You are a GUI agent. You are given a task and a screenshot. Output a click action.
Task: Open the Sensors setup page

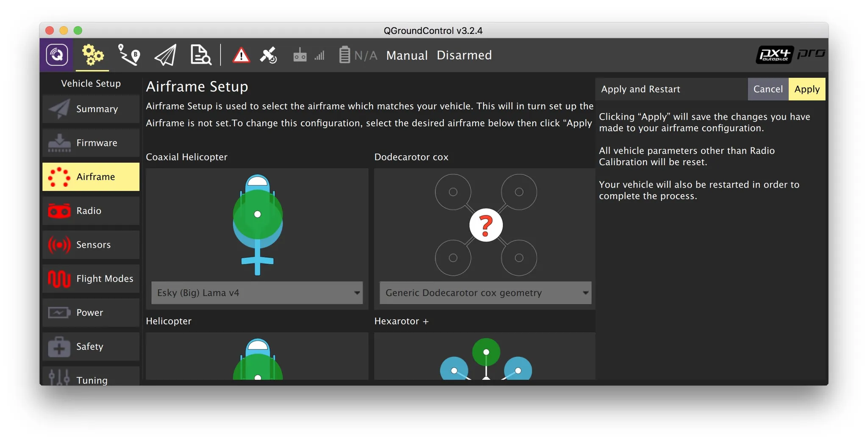(91, 245)
